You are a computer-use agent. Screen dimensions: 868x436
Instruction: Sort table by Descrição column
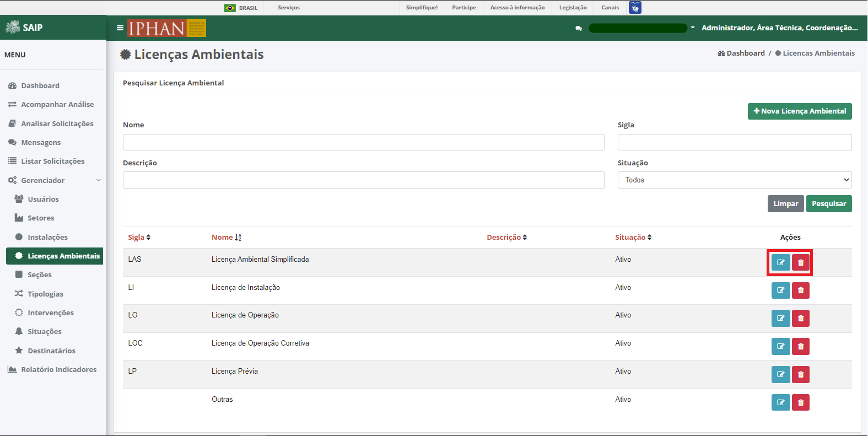tap(507, 237)
